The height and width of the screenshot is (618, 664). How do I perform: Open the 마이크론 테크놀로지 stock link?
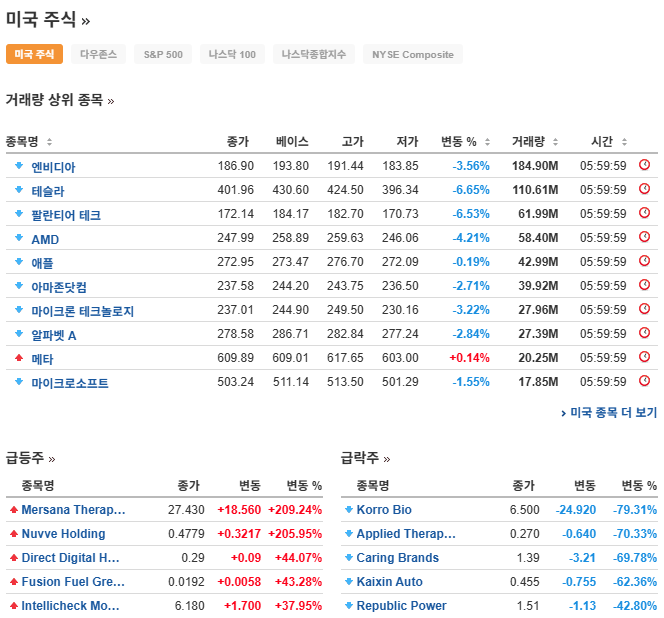83,311
